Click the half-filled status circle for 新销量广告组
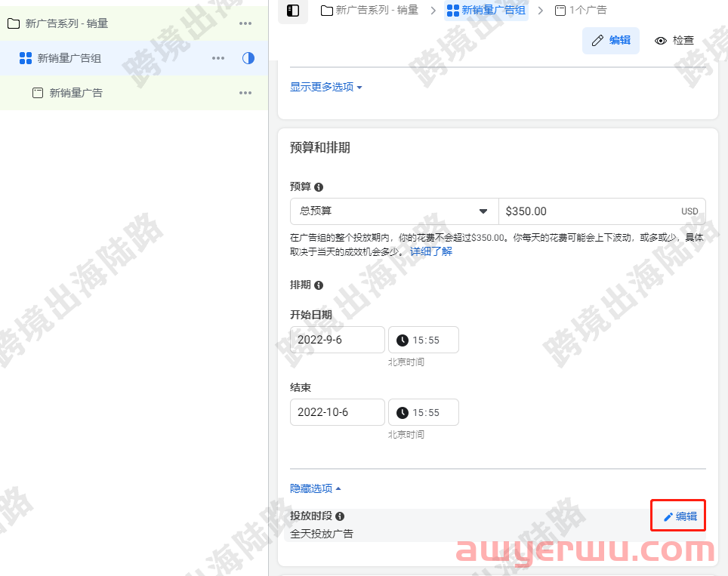The height and width of the screenshot is (576, 728). pyautogui.click(x=248, y=58)
